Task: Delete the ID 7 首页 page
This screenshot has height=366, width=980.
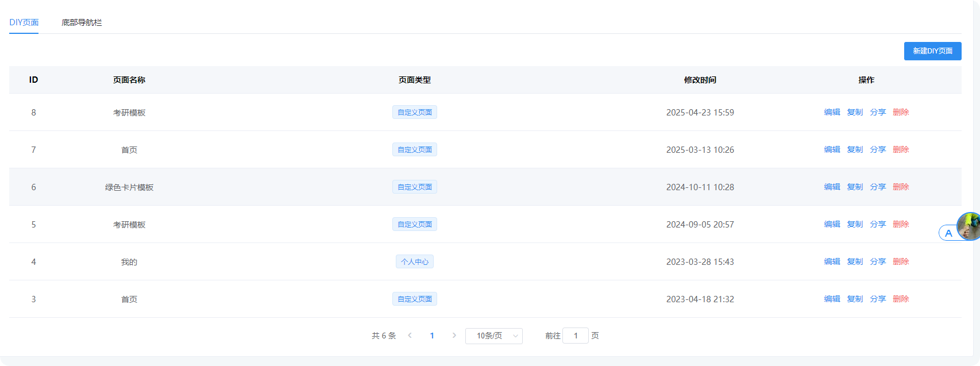Action: pyautogui.click(x=901, y=149)
